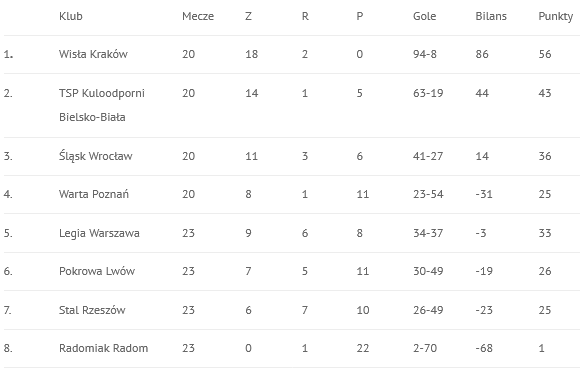Click Legia Warszawa's 33 points cell
This screenshot has height=375, width=580.
click(545, 233)
